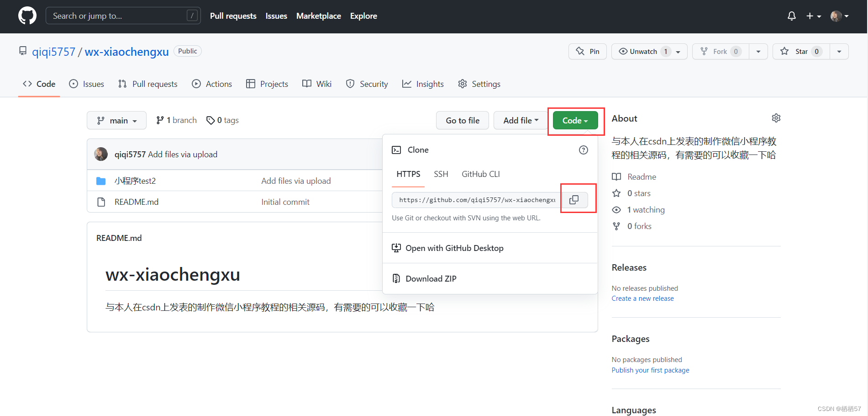Open the repository Settings tab
This screenshot has height=416, width=868.
[479, 84]
